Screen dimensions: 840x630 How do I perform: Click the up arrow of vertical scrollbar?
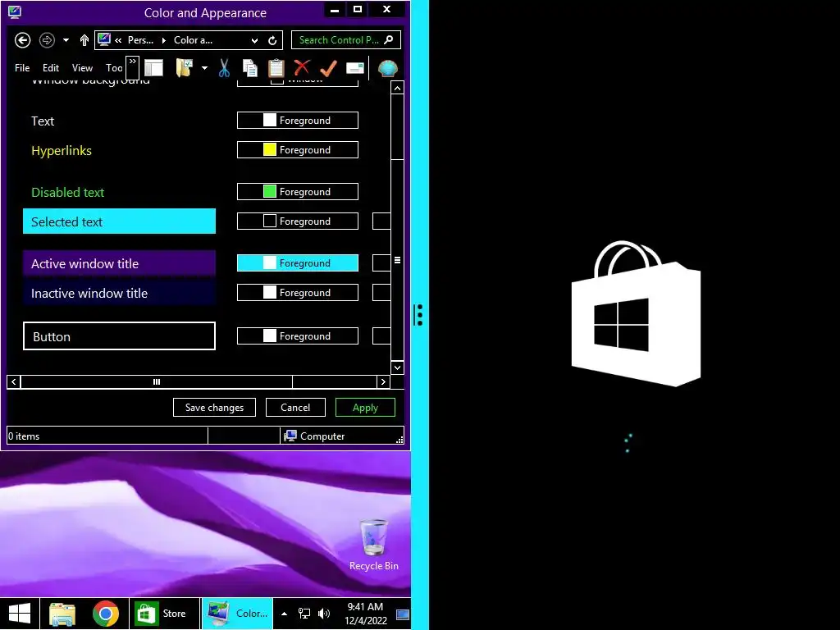pos(397,88)
